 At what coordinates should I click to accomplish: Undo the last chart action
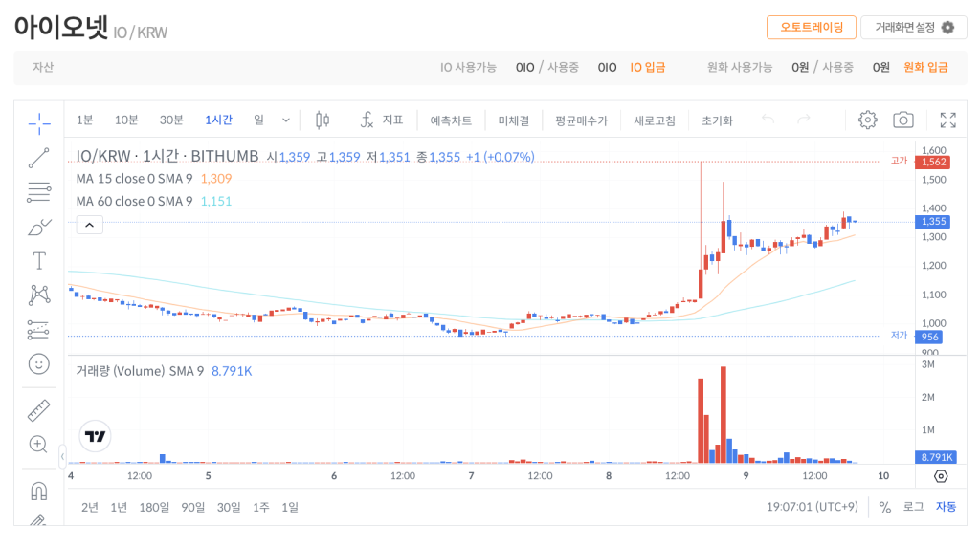click(x=768, y=120)
